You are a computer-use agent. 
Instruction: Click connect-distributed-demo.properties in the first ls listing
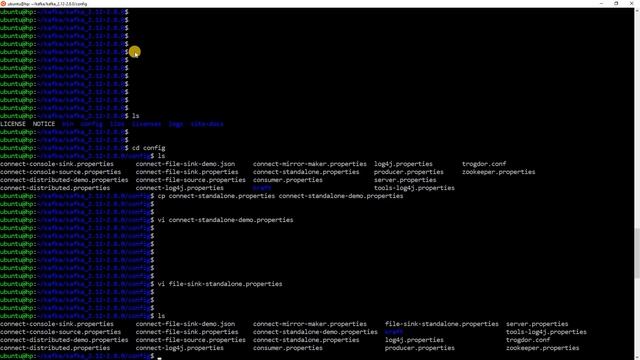[64, 180]
